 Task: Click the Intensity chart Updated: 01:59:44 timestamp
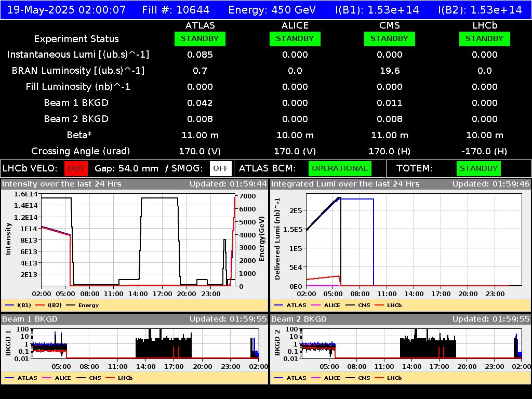[228, 184]
